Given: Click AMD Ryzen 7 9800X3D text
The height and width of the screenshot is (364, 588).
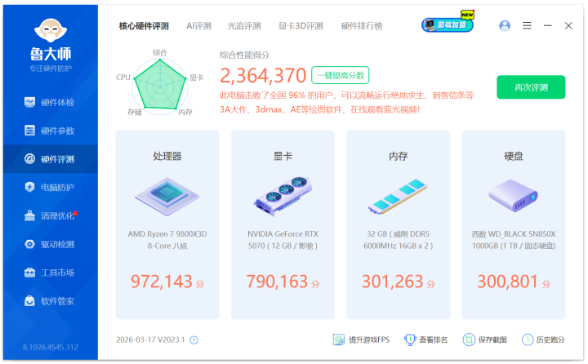Looking at the screenshot, I should (167, 240).
